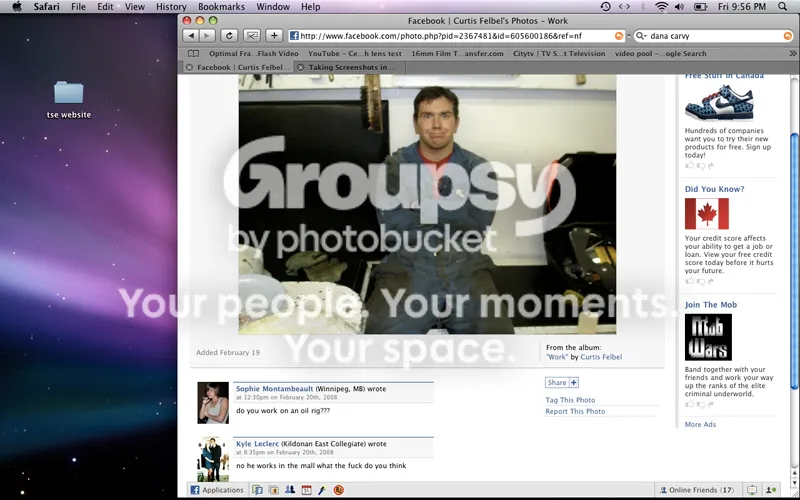
Task: Click the Mob Wars ad image
Action: click(x=708, y=337)
